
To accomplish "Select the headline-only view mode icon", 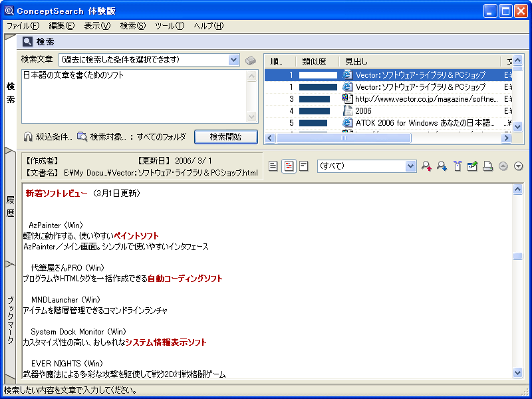I will [x=304, y=166].
